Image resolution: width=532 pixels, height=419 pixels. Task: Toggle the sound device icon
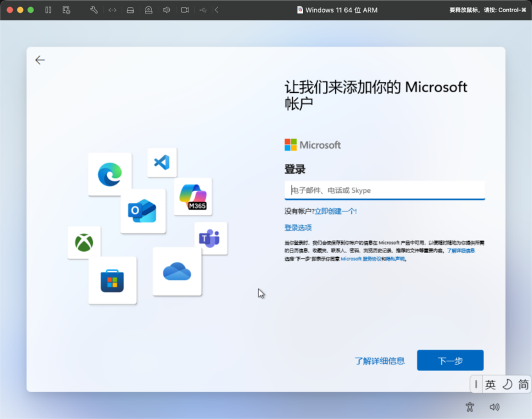(x=166, y=10)
